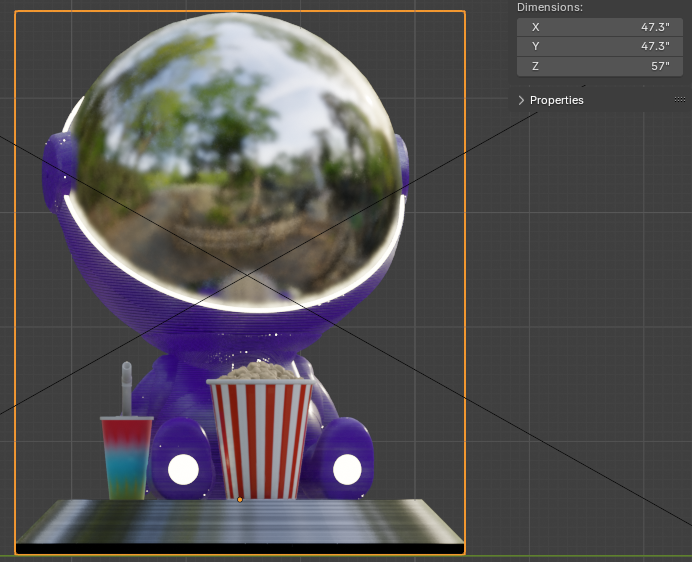The height and width of the screenshot is (562, 692).
Task: Click the Dimensions: label
Action: [550, 7]
